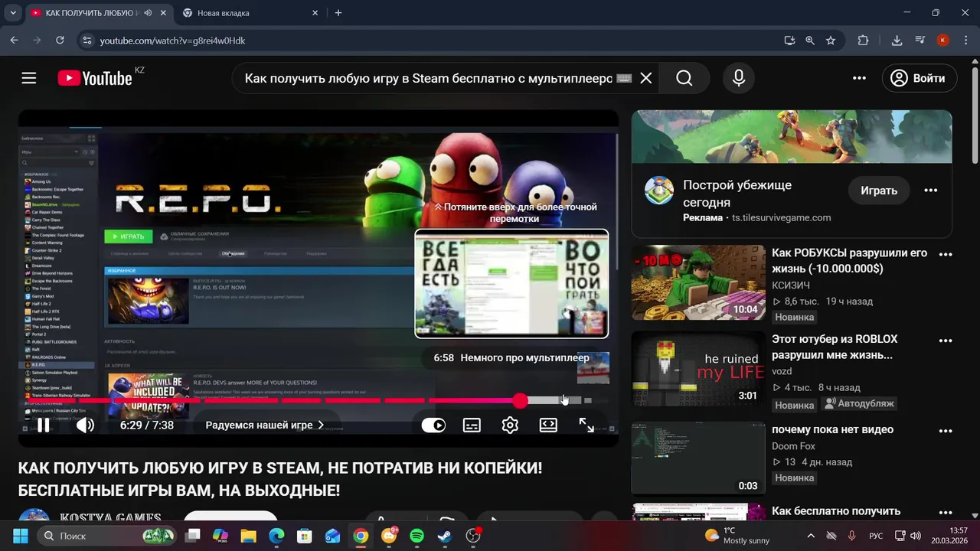
Task: Show hidden system tray icons
Action: click(x=811, y=536)
